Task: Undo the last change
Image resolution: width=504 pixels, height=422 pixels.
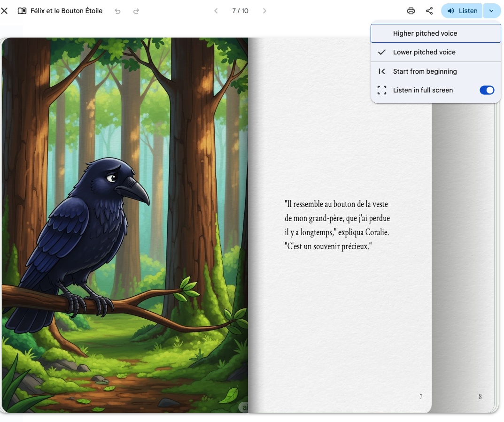Action: click(x=118, y=11)
